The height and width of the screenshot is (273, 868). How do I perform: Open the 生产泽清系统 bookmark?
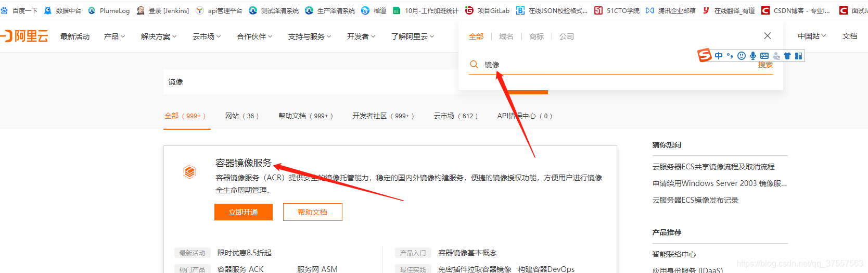(330, 10)
